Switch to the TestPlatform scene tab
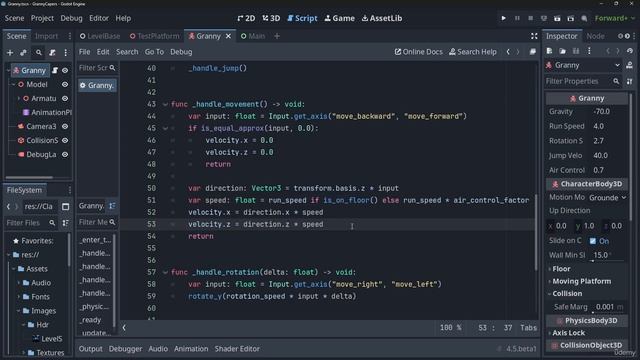The image size is (640, 360). (x=155, y=36)
